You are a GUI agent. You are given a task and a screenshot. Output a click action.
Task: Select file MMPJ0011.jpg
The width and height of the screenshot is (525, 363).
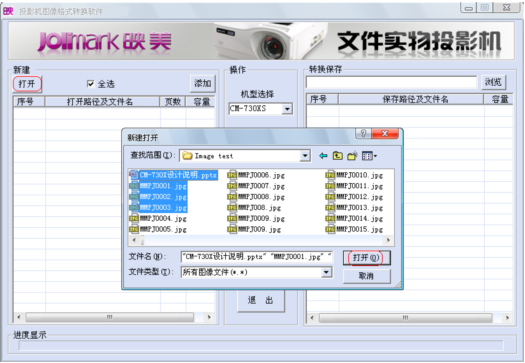coord(354,186)
